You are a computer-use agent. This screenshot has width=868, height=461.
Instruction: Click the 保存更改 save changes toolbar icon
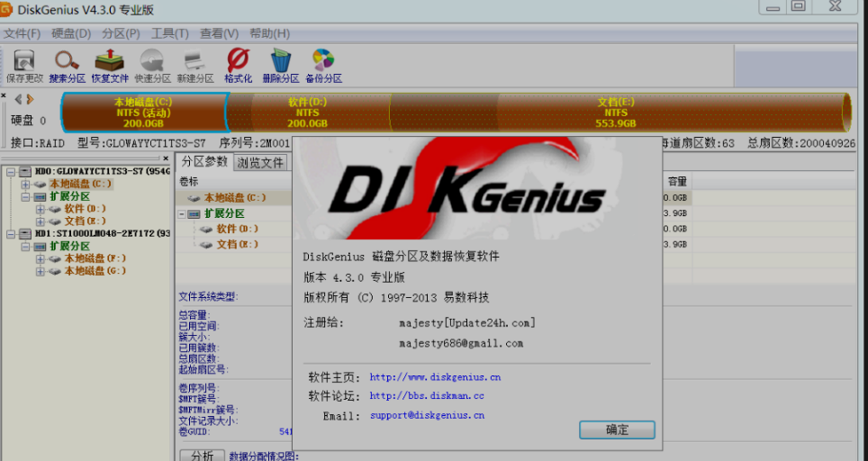click(24, 67)
